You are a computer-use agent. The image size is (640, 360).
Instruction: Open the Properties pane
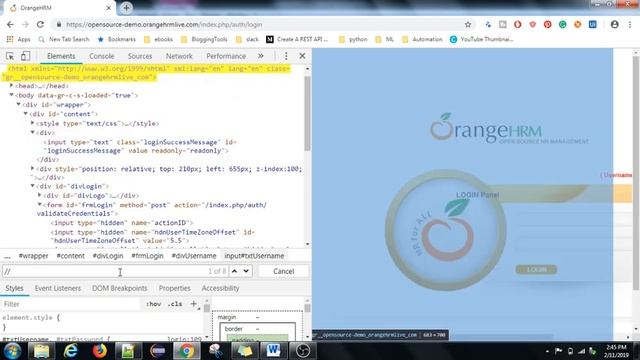(174, 288)
